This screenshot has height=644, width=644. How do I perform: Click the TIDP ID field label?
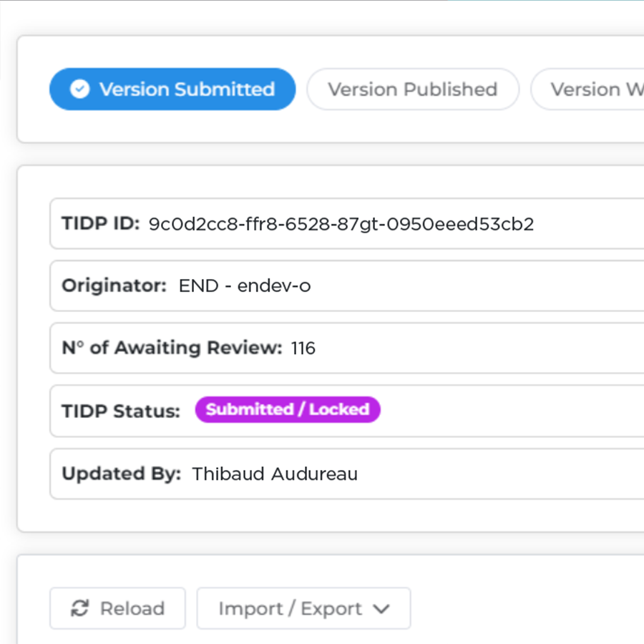click(100, 224)
